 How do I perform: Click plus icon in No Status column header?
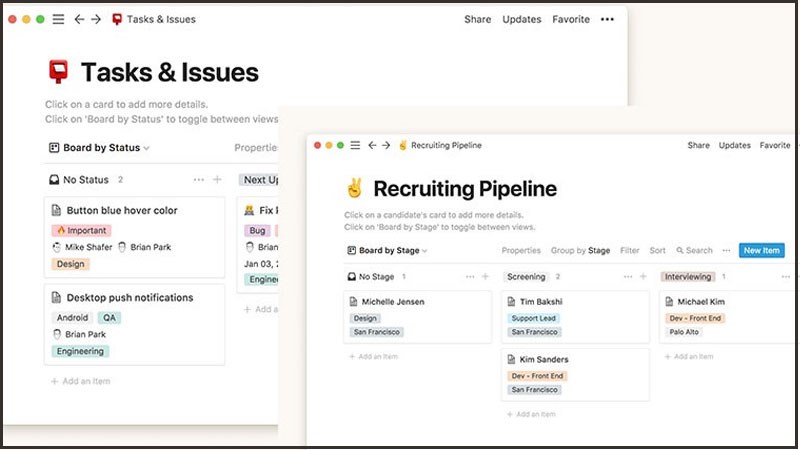(217, 180)
